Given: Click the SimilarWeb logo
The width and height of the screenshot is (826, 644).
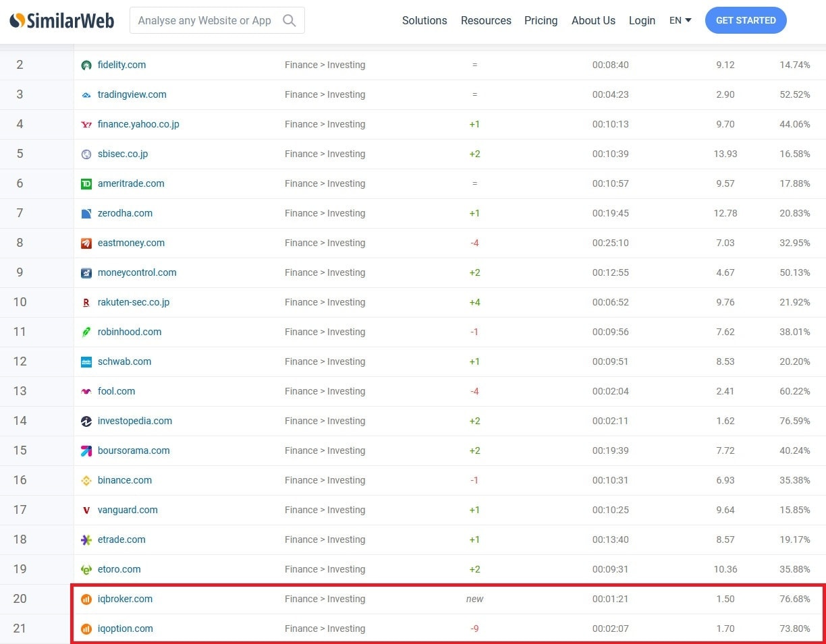Looking at the screenshot, I should (x=62, y=20).
